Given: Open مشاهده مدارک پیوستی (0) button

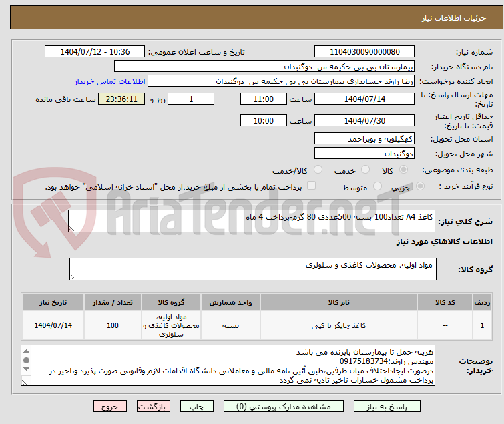Looking at the screenshot, I should click(284, 407).
